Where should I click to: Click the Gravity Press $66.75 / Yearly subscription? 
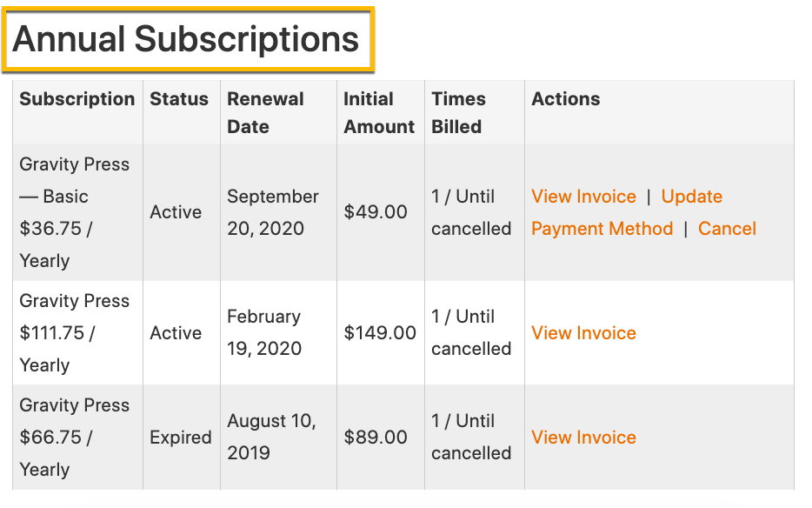pos(75,437)
